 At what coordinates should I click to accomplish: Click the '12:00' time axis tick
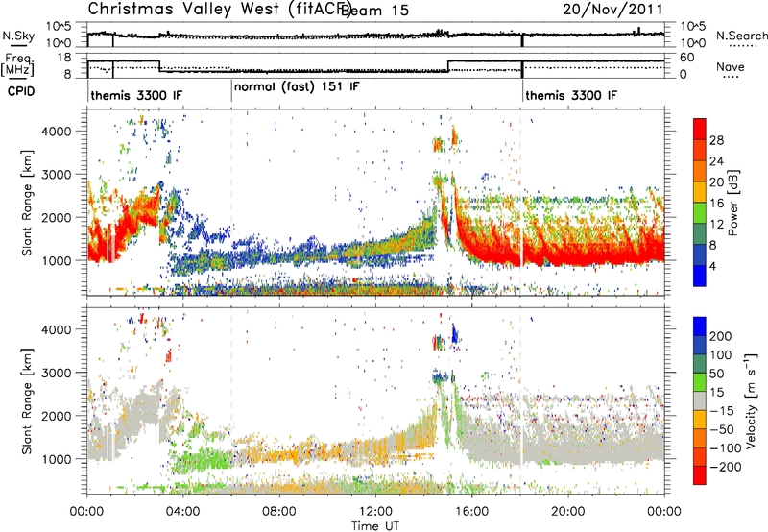[375, 512]
